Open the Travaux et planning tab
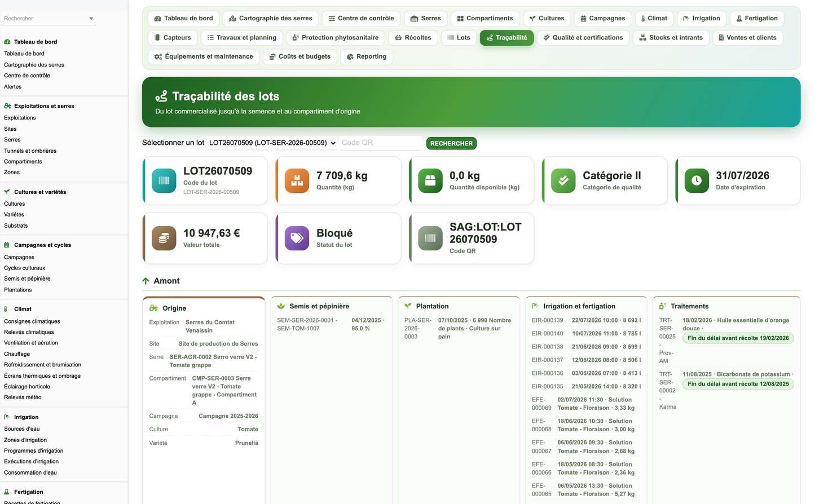 pyautogui.click(x=242, y=38)
